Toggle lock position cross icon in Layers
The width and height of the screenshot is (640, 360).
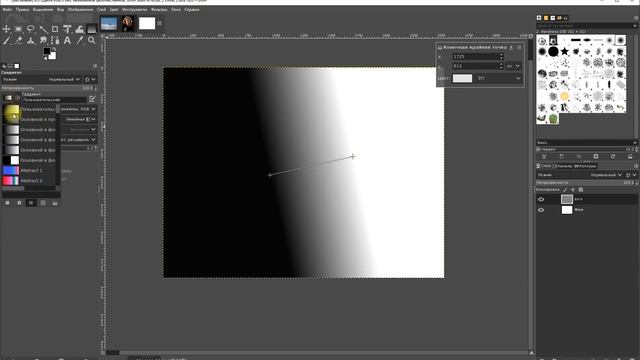point(573,190)
